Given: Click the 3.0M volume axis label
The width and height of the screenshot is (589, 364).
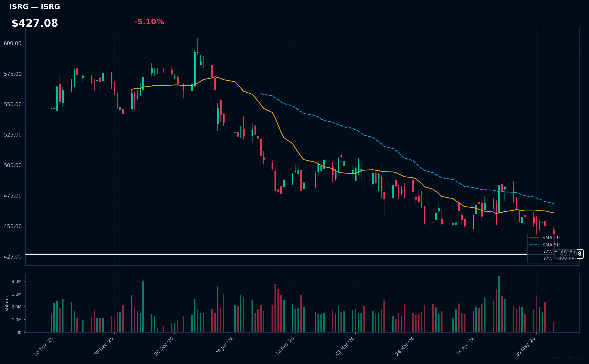Looking at the screenshot, I should click(17, 294).
